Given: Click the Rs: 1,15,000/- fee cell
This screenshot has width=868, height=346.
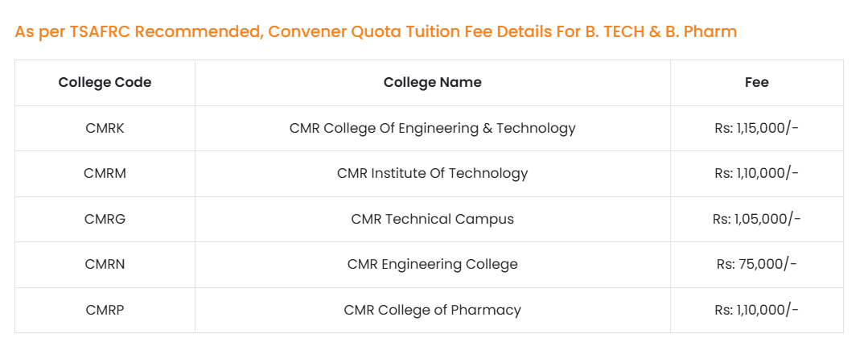Looking at the screenshot, I should 756,128.
